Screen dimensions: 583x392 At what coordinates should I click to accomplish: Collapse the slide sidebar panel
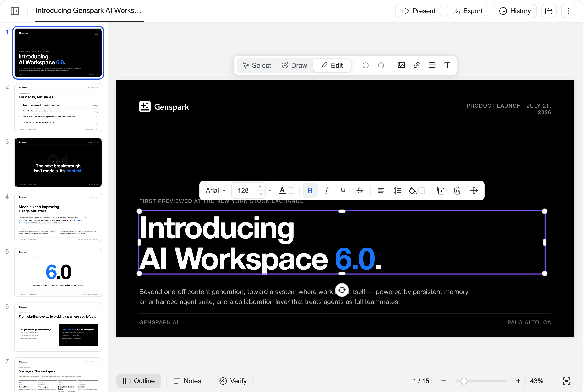(x=15, y=11)
